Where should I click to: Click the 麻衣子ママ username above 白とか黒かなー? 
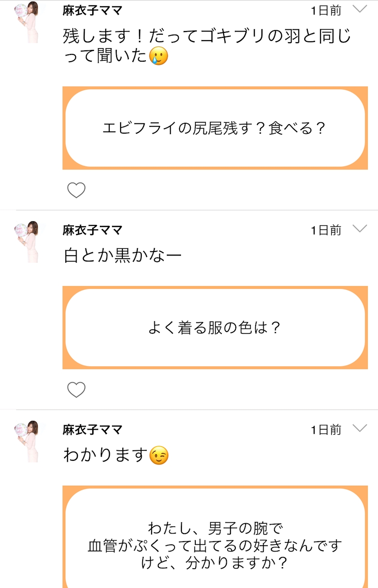point(93,230)
